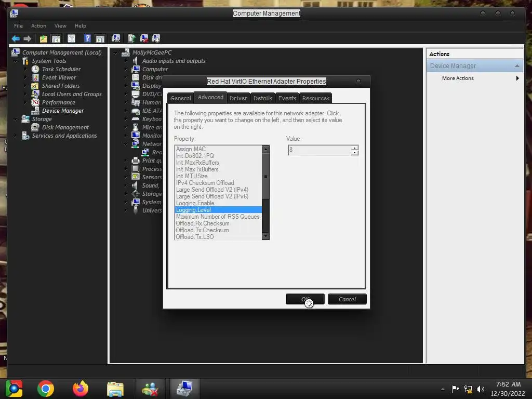
Task: Expand Services and Applications tree node
Action: (16, 136)
